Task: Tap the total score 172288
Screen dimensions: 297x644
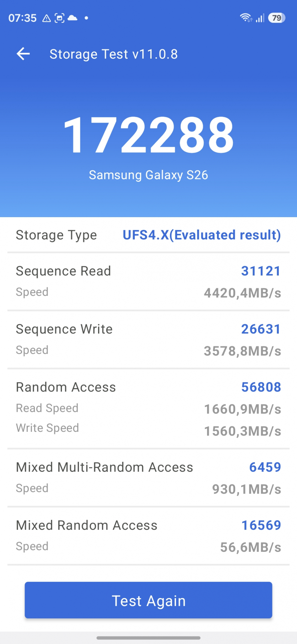Action: point(148,136)
